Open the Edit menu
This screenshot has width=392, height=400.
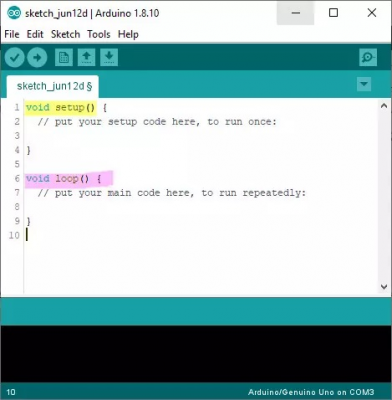coord(35,34)
